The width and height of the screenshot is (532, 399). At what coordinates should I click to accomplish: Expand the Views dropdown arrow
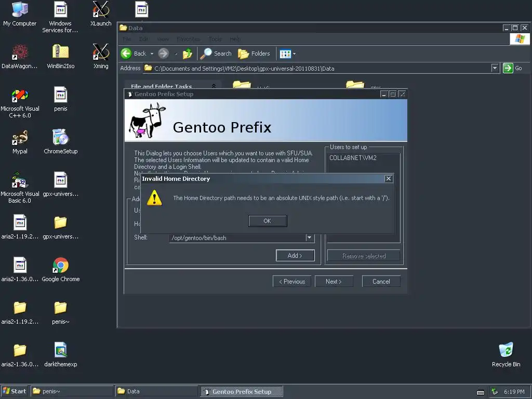click(x=294, y=54)
